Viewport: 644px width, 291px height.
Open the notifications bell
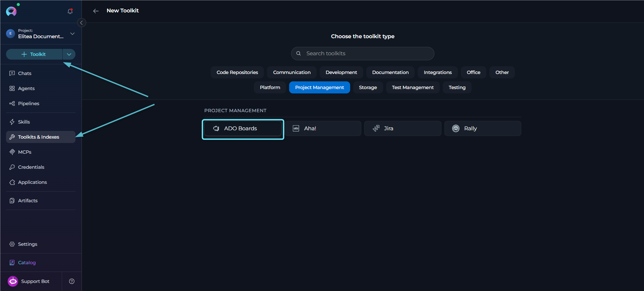[x=70, y=11]
